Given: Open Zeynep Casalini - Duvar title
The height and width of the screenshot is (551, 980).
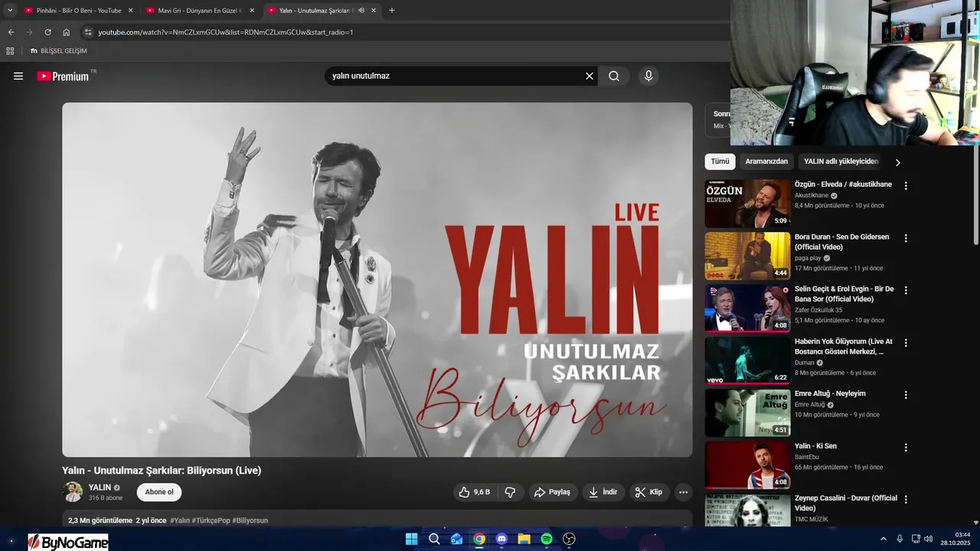Looking at the screenshot, I should tap(846, 503).
